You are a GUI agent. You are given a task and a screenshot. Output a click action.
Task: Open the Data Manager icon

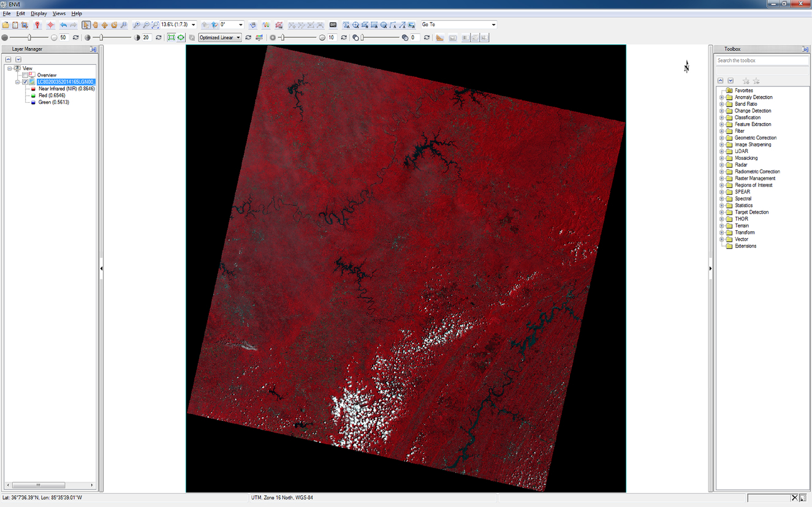[x=15, y=24]
